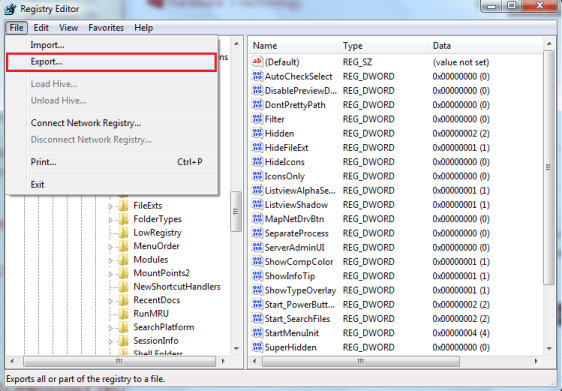The image size is (562, 391).
Task: Click the RunMRU folder icon
Action: coord(123,314)
